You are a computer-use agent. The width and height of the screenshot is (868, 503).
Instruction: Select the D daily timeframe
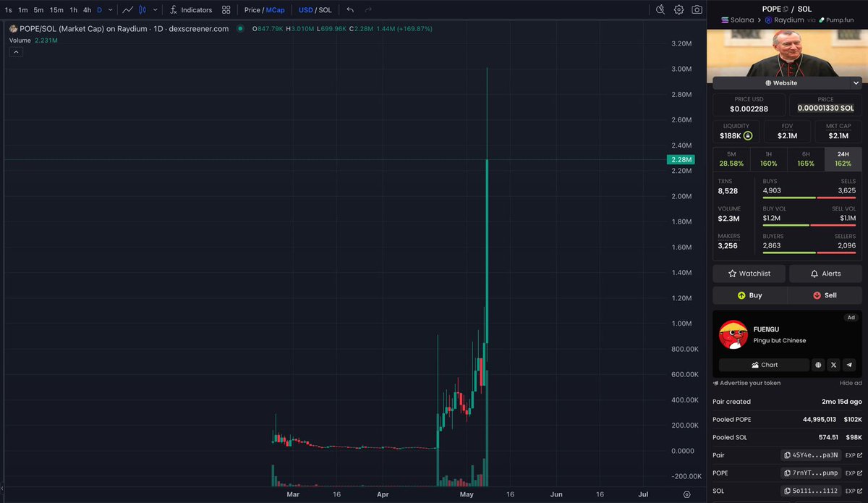pos(100,10)
